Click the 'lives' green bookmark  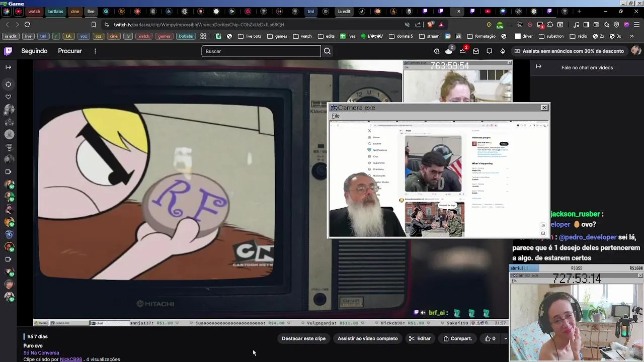pyautogui.click(x=348, y=36)
